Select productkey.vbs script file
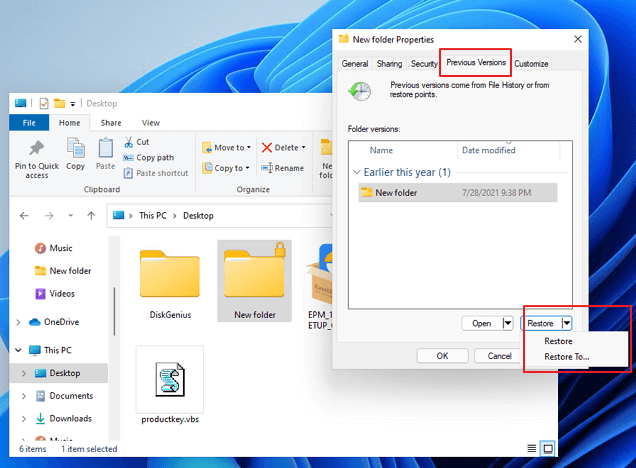The height and width of the screenshot is (468, 636). (x=170, y=380)
